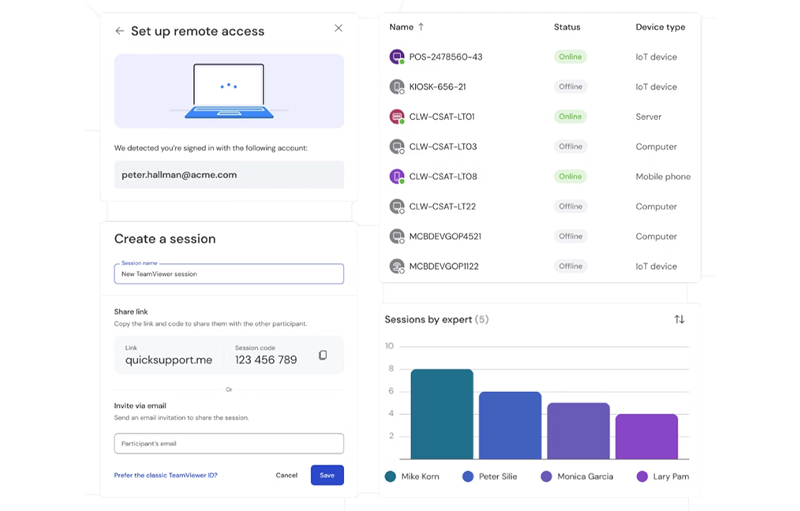
Task: Click the Lary Pam legend swatch
Action: [642, 476]
